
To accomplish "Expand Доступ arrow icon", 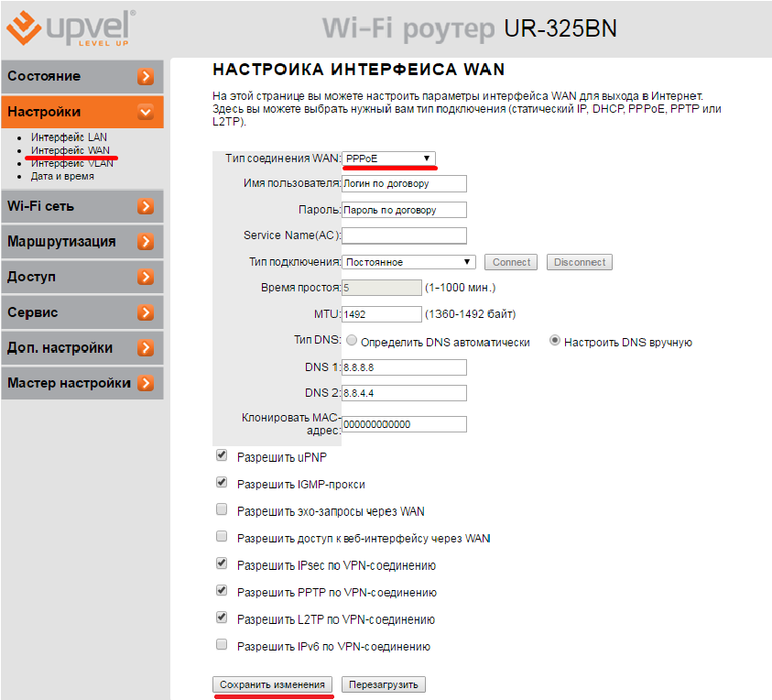I will pyautogui.click(x=145, y=277).
